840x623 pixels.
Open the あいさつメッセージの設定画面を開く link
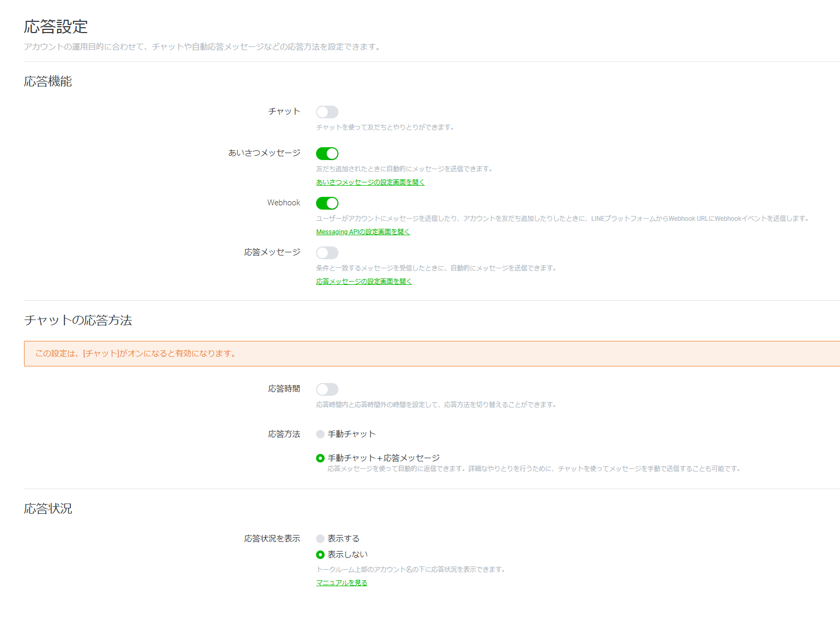click(370, 182)
